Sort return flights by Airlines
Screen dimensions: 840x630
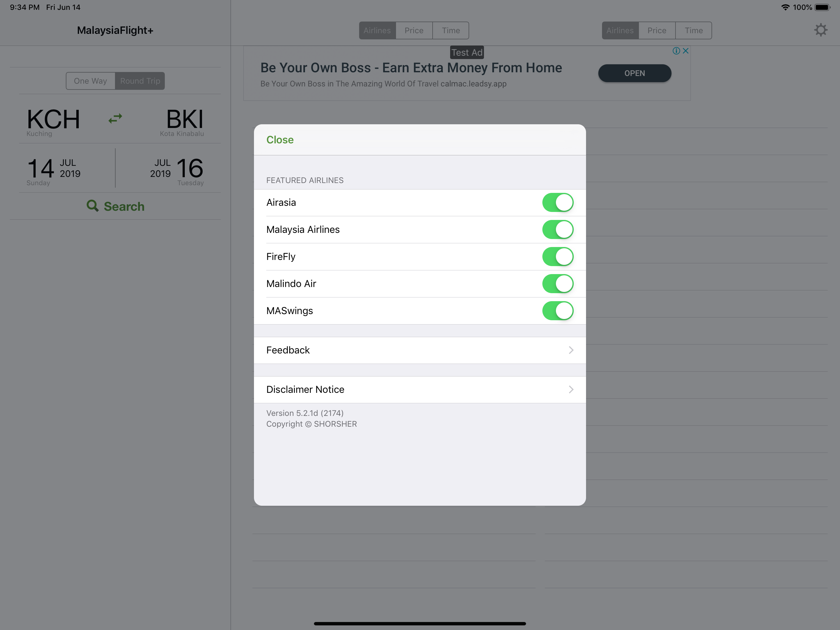(620, 30)
